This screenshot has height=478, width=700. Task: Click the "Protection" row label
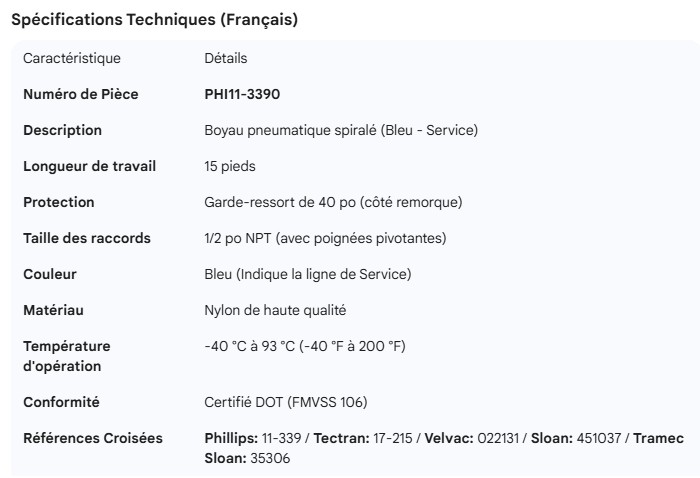(x=59, y=202)
